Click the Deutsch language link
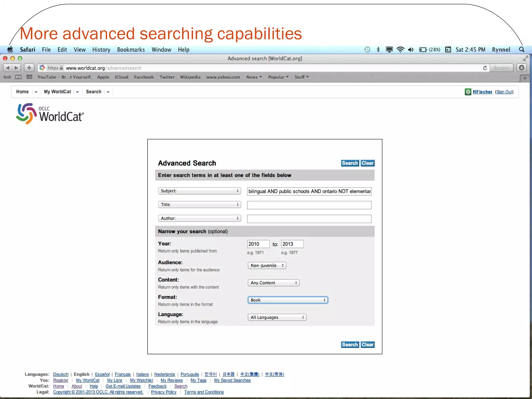Viewport: 532px width, 399px height. click(61, 374)
